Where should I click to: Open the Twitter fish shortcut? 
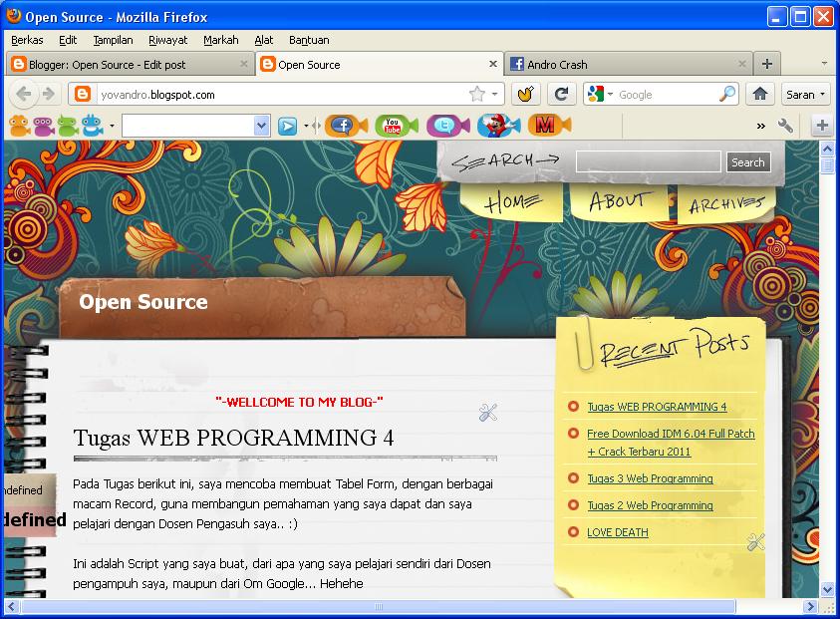(447, 126)
